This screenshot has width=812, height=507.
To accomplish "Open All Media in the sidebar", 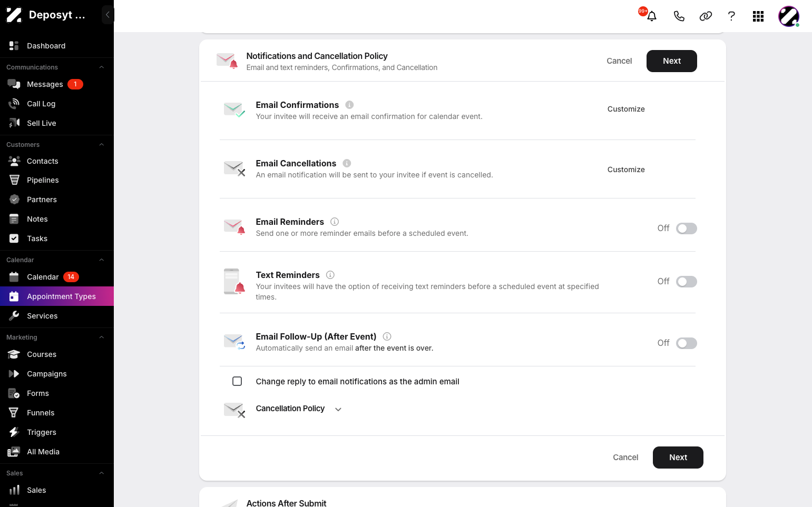I will [57, 452].
